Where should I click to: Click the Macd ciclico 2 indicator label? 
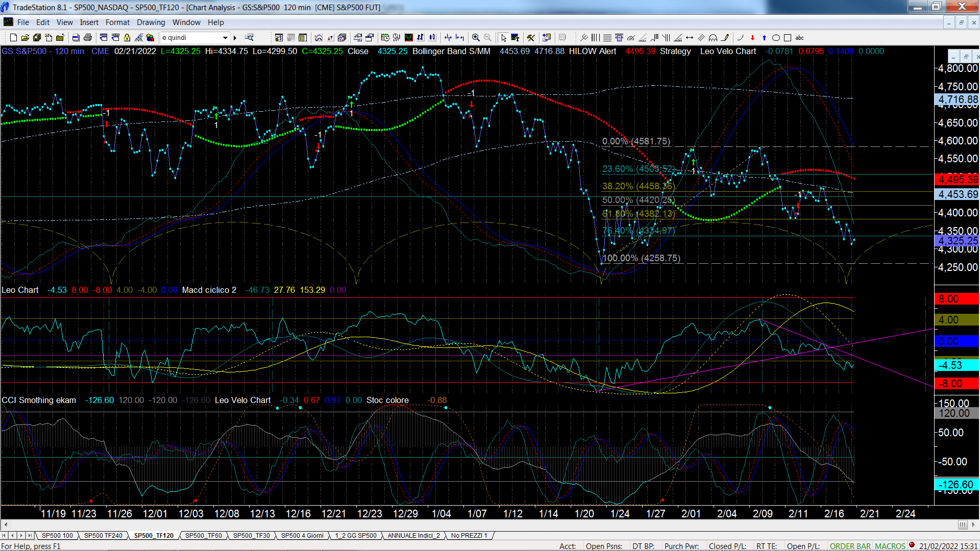[209, 290]
